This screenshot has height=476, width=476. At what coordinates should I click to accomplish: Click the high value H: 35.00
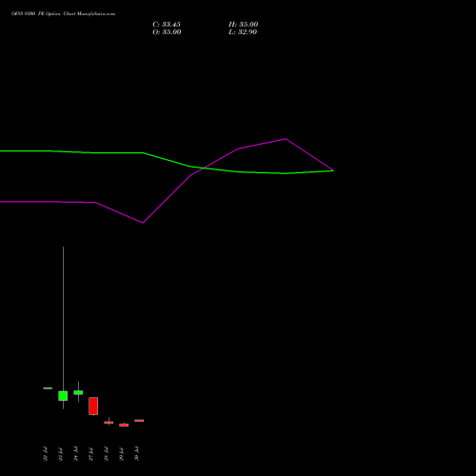[244, 25]
